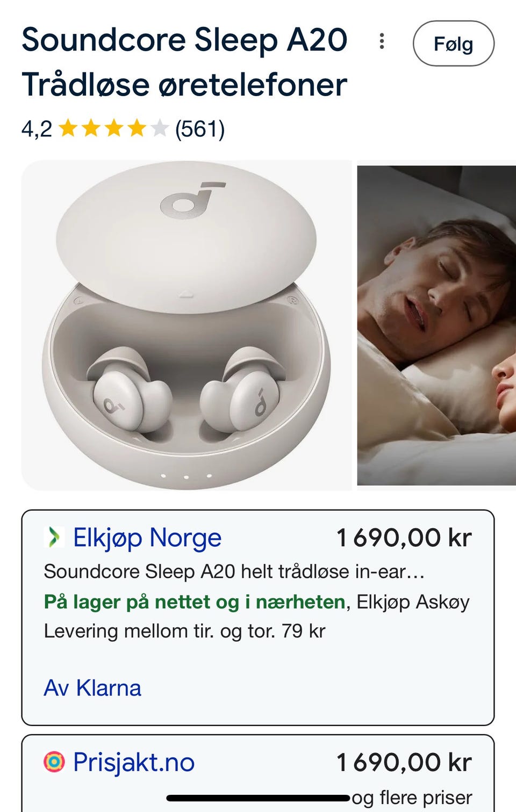
Task: Tap the Av Klarna link
Action: [x=92, y=688]
